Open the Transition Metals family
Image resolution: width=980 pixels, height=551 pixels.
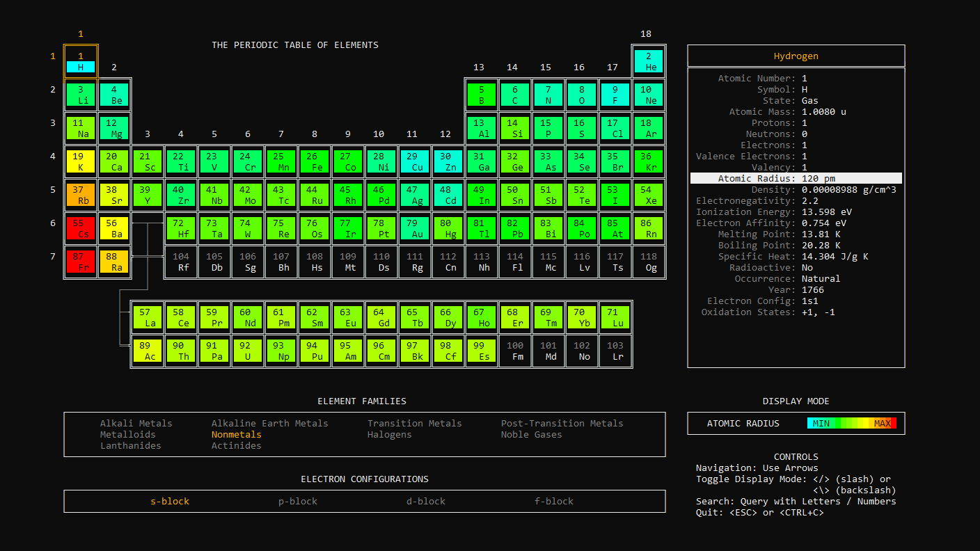414,423
